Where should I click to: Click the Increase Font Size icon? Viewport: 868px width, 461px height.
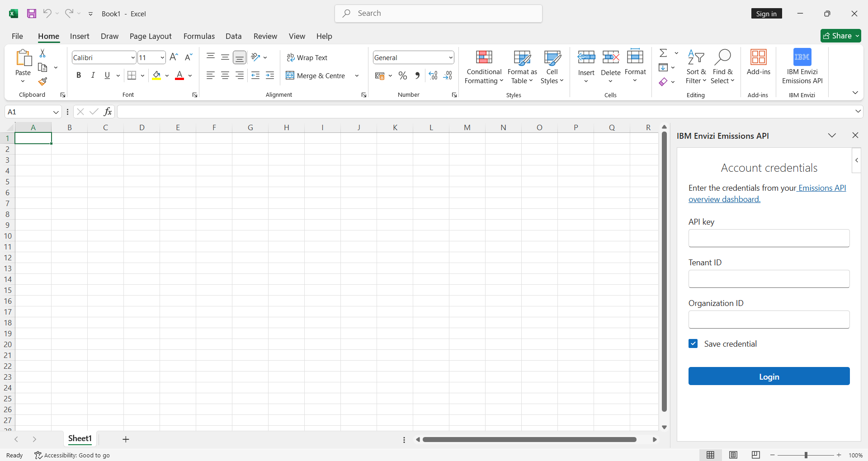point(174,57)
